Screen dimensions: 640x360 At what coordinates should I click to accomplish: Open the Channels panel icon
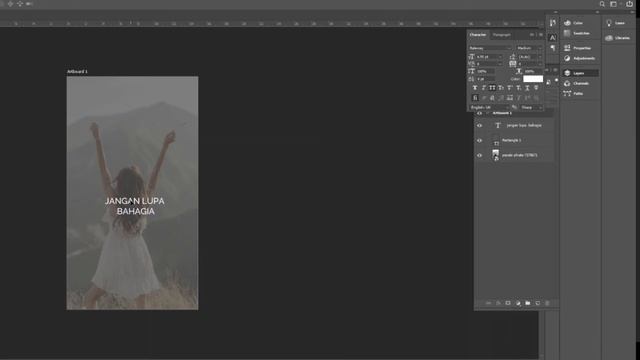pyautogui.click(x=567, y=83)
